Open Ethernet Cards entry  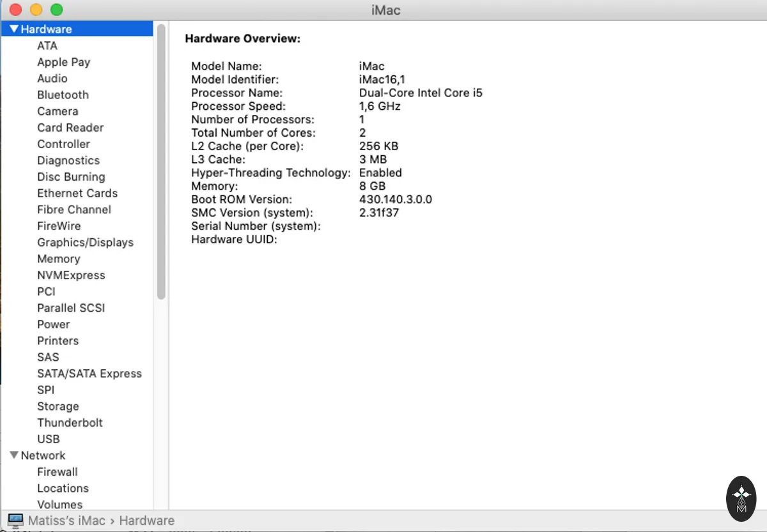coord(77,193)
